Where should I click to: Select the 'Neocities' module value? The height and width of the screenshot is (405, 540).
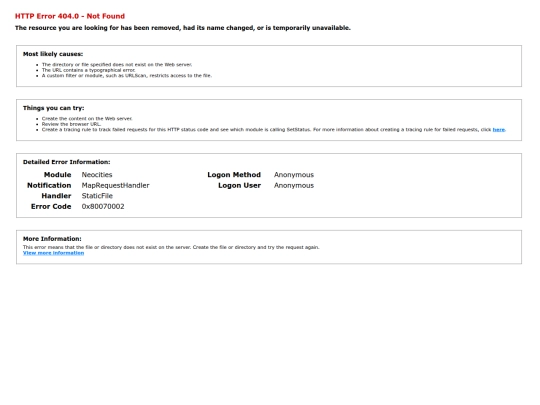pyautogui.click(x=97, y=175)
